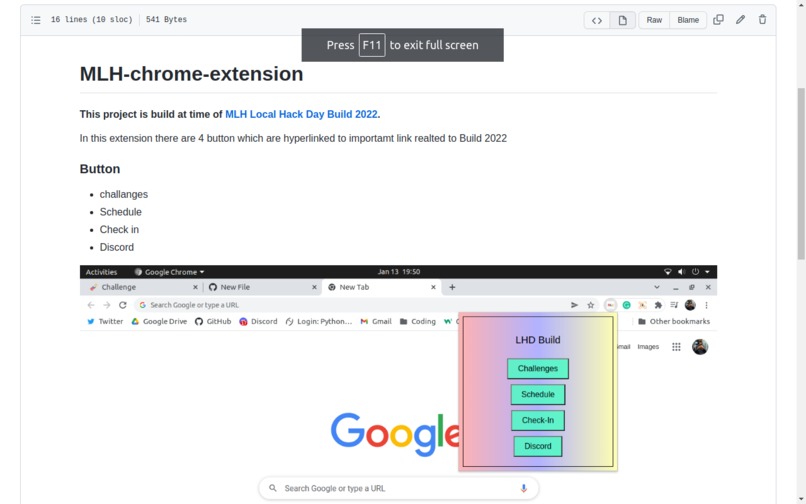Focus the Google search box

pos(398,488)
